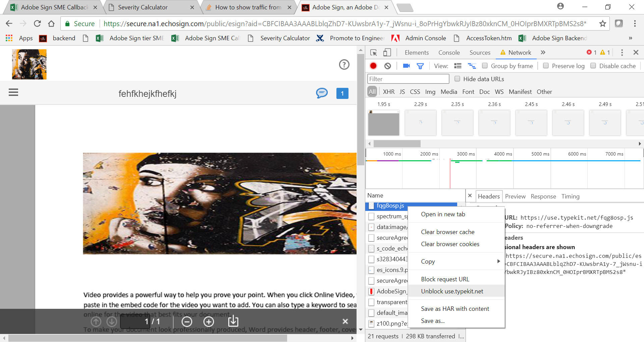Switch to the Elements tab
Viewport: 644px width, 342px height.
pos(417,53)
